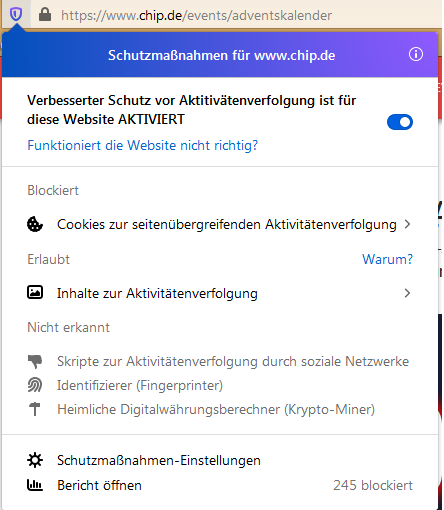The image size is (444, 510).
Task: Click the bar chart icon next to Bericht öffnen
Action: point(35,485)
